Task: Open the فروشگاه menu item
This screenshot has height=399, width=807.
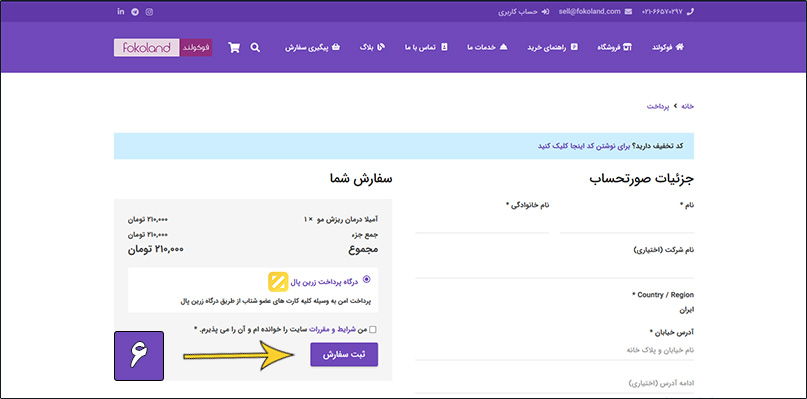Action: coord(614,47)
